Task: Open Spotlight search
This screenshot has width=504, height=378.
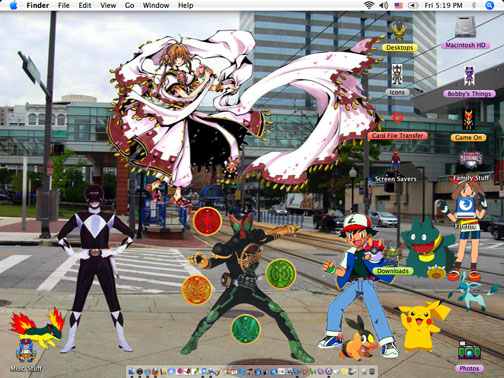Action: pos(489,5)
